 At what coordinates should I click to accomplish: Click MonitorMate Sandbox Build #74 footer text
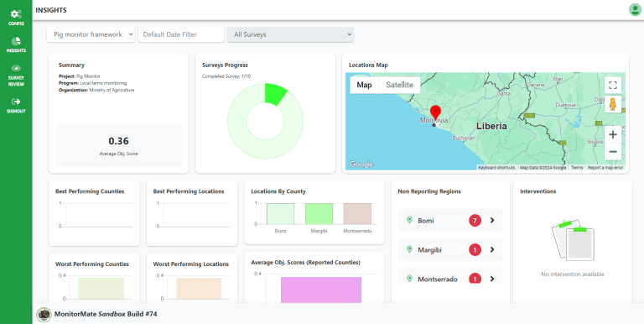tap(106, 314)
